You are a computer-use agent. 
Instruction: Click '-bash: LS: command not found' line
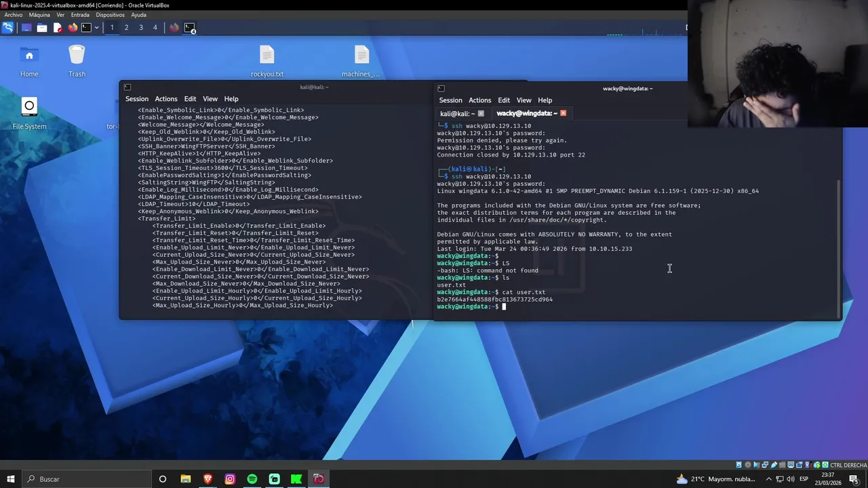tap(488, 270)
